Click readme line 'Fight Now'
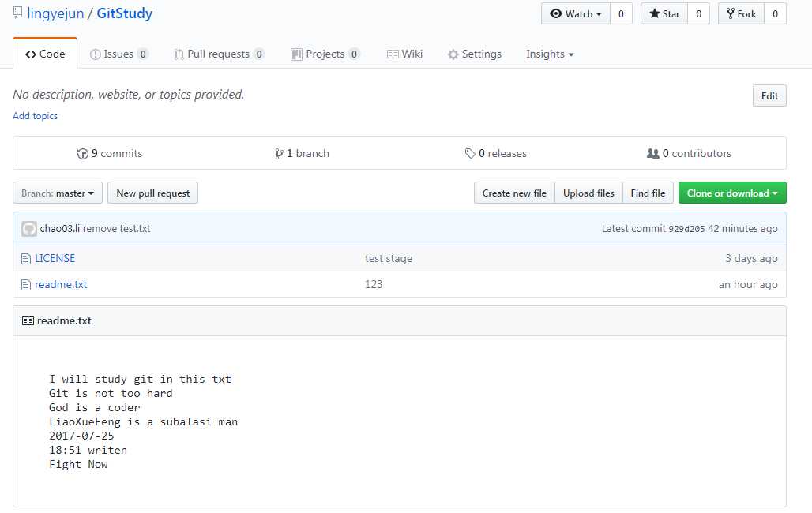This screenshot has height=513, width=812. click(78, 464)
